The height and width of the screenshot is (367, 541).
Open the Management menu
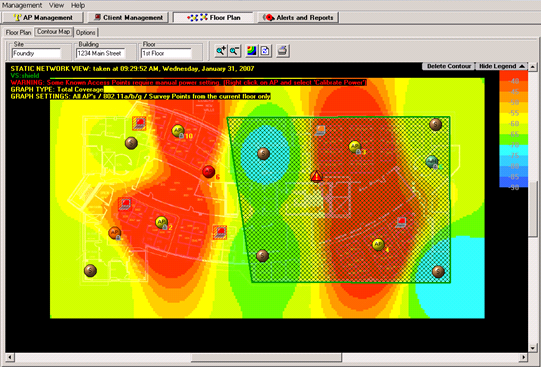pos(22,6)
